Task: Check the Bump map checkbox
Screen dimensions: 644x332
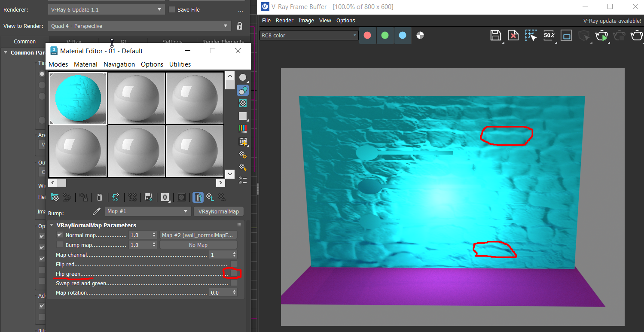Action: click(x=60, y=245)
